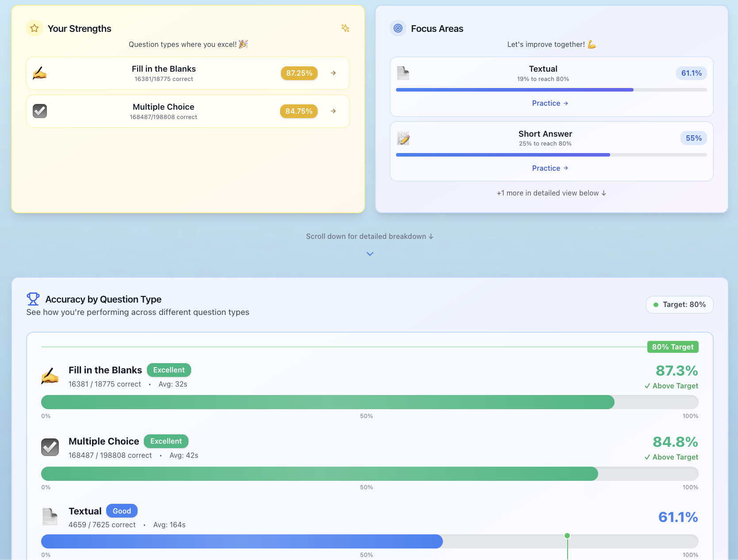Click '25% to reach 80%' text
738x560 pixels.
pos(545,143)
